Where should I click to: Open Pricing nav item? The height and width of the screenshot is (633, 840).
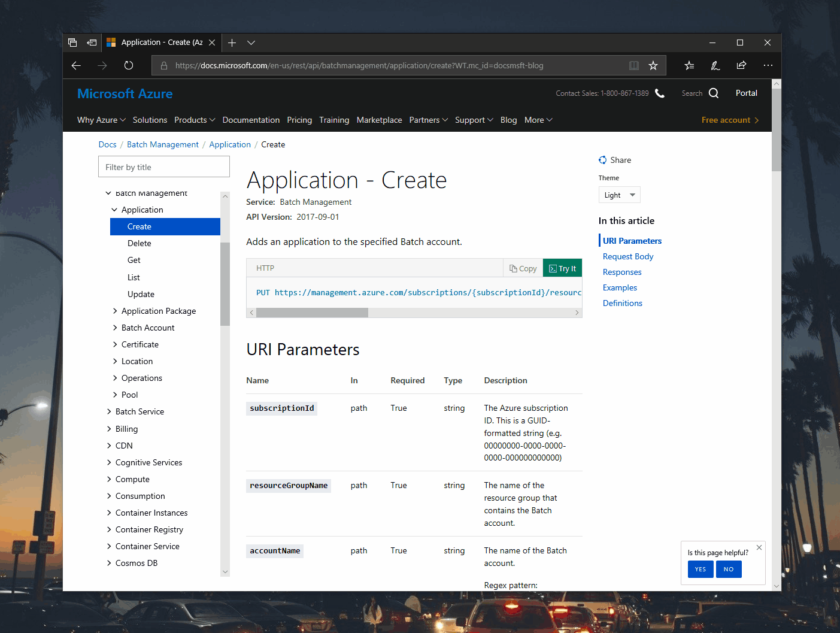299,120
